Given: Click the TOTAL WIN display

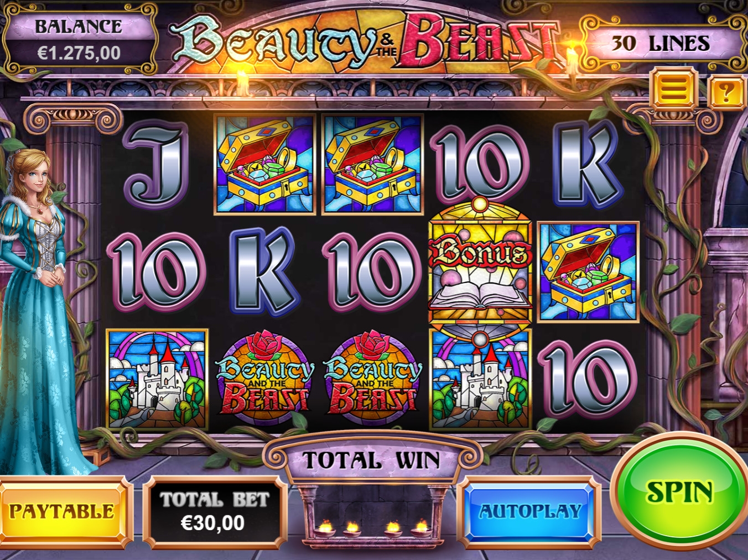Looking at the screenshot, I should 371,460.
